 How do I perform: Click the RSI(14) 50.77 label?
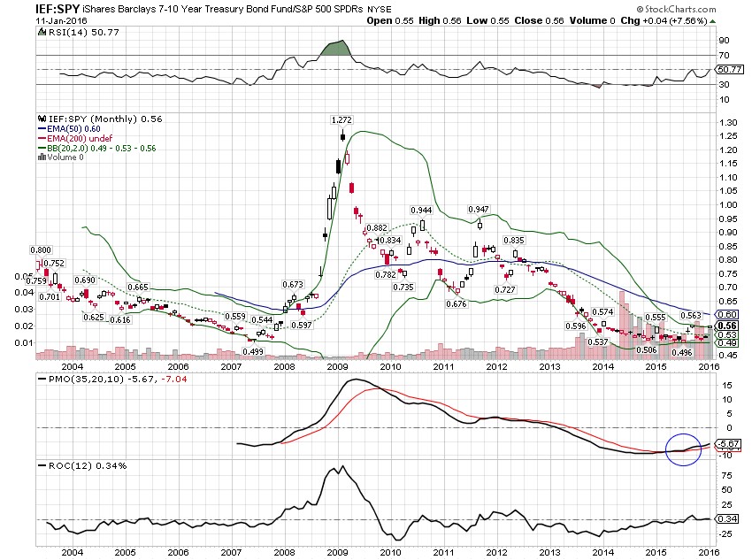[83, 32]
